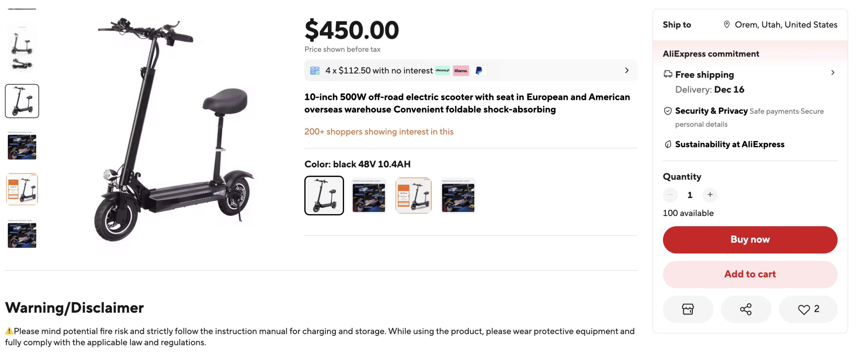The height and width of the screenshot is (357, 868).
Task: Click the Free shipping truck icon
Action: coord(668,74)
